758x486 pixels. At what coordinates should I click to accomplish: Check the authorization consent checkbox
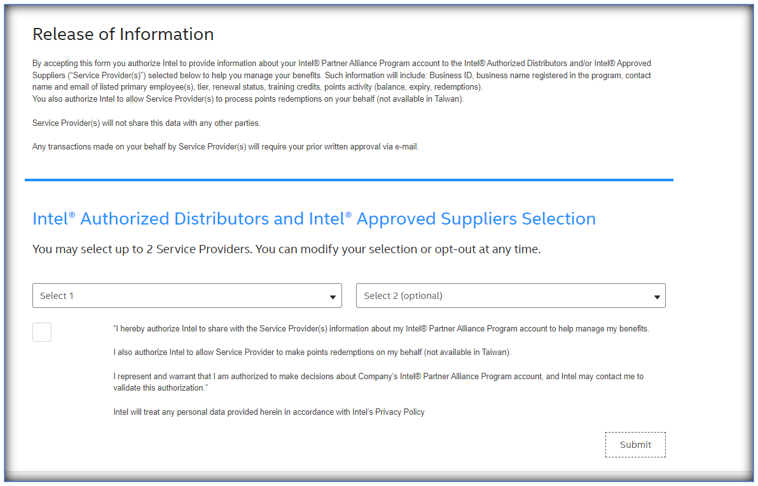coord(42,332)
